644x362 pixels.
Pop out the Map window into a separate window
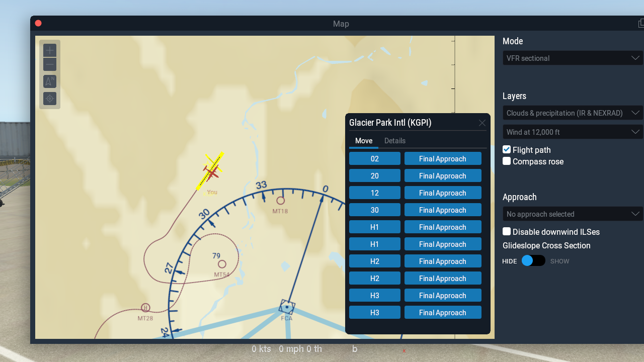(x=641, y=24)
